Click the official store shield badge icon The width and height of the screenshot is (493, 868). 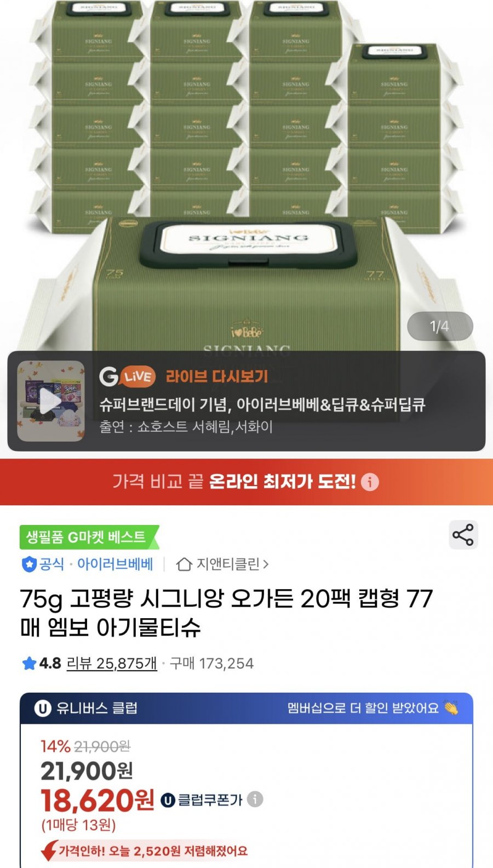click(28, 564)
